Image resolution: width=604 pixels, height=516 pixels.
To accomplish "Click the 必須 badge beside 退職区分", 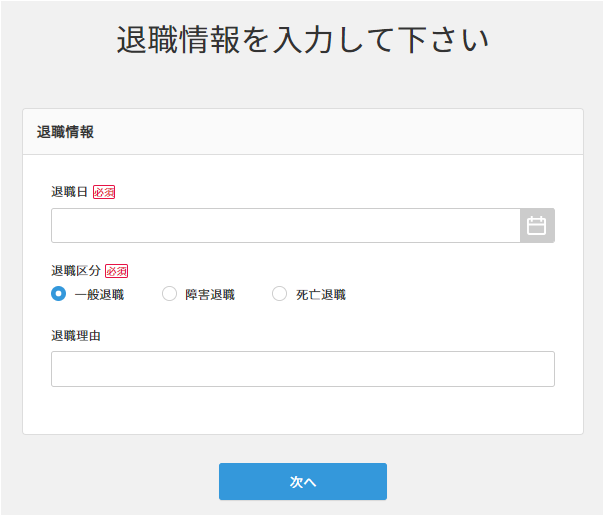I will 117,271.
